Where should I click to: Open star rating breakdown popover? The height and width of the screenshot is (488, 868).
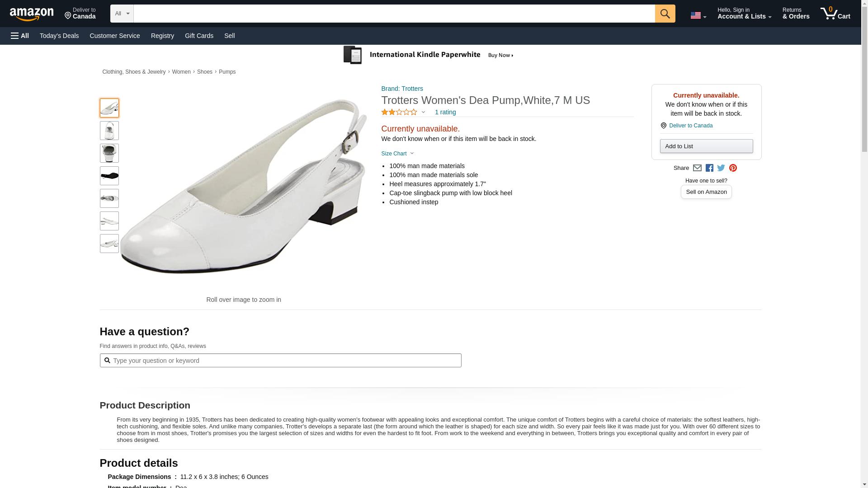(x=403, y=112)
